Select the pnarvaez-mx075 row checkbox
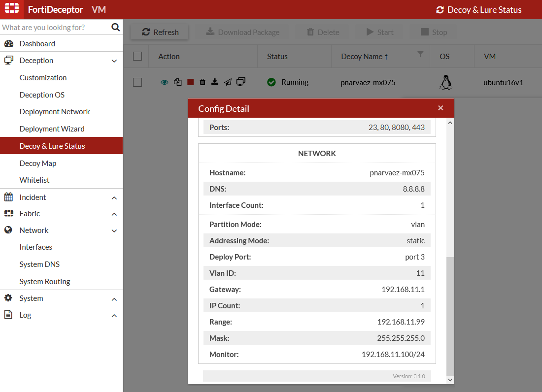 point(137,82)
